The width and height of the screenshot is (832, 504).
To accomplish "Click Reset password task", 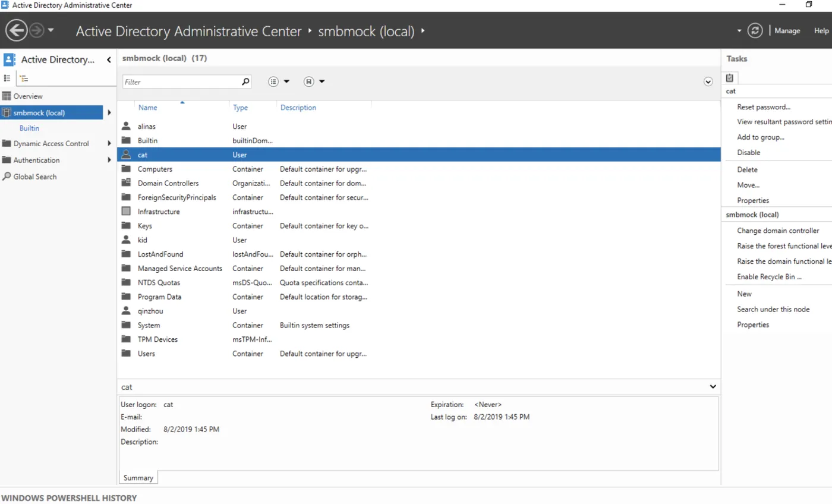I will coord(764,108).
